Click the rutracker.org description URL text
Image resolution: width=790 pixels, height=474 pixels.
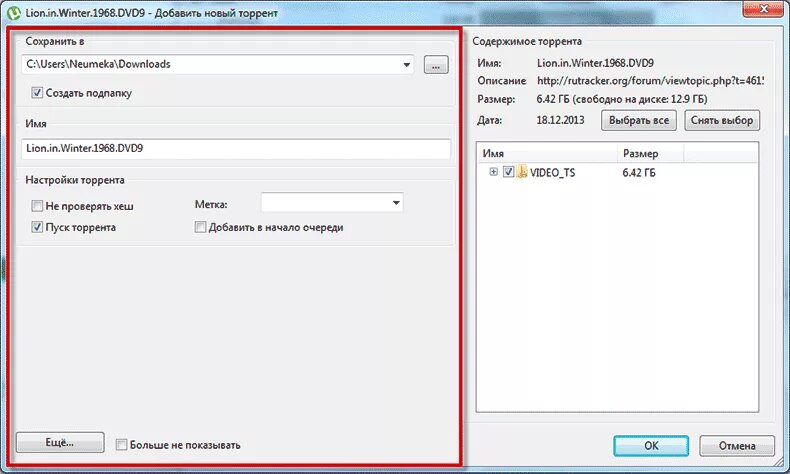650,81
